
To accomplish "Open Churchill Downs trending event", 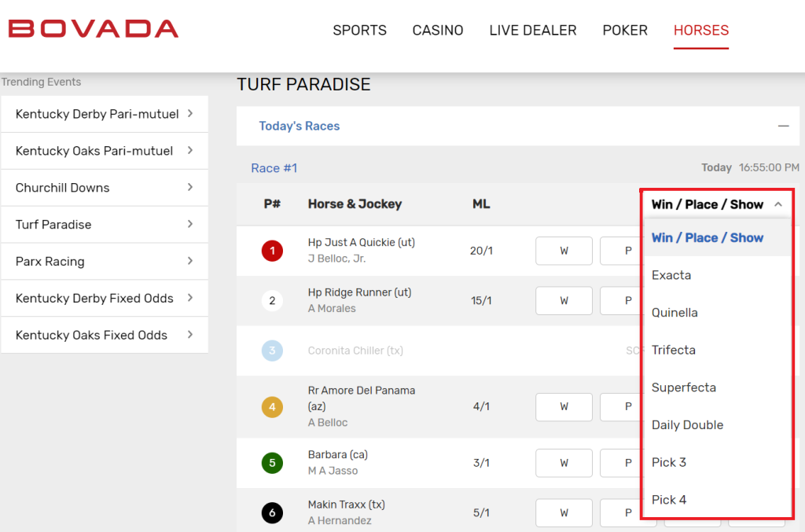I will pos(105,188).
